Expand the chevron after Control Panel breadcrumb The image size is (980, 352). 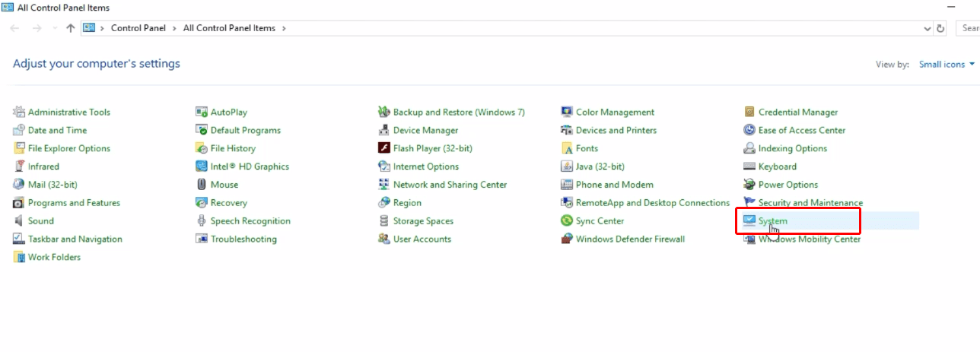176,28
